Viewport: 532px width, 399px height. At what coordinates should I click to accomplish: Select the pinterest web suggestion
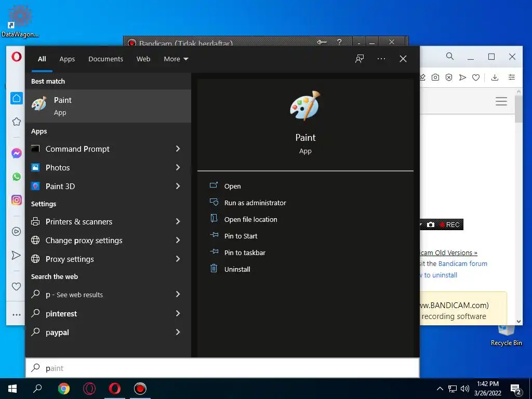[108, 313]
